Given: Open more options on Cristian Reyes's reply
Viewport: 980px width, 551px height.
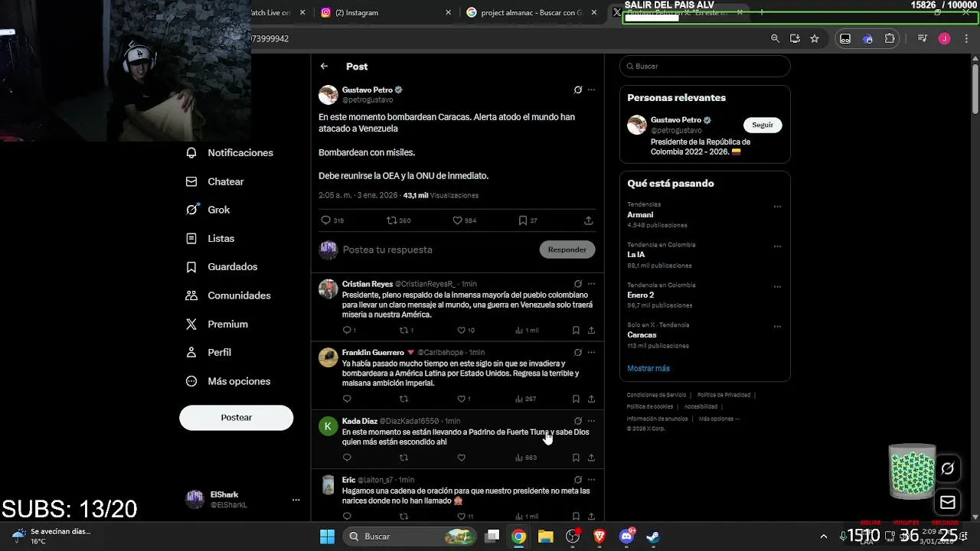Looking at the screenshot, I should 591,284.
